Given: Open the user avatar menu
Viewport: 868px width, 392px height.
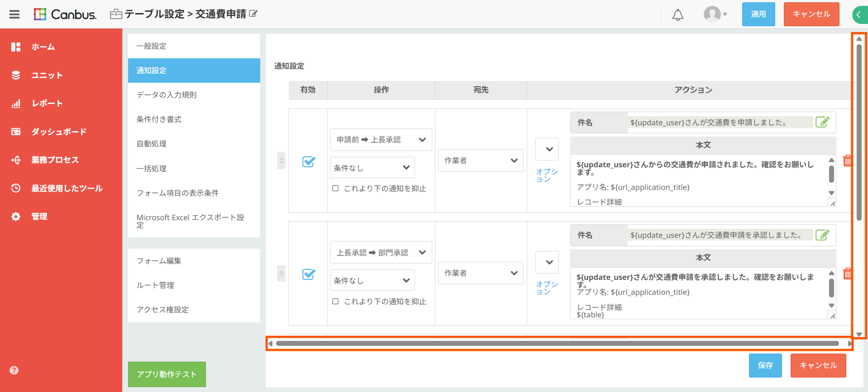Looking at the screenshot, I should pos(715,14).
